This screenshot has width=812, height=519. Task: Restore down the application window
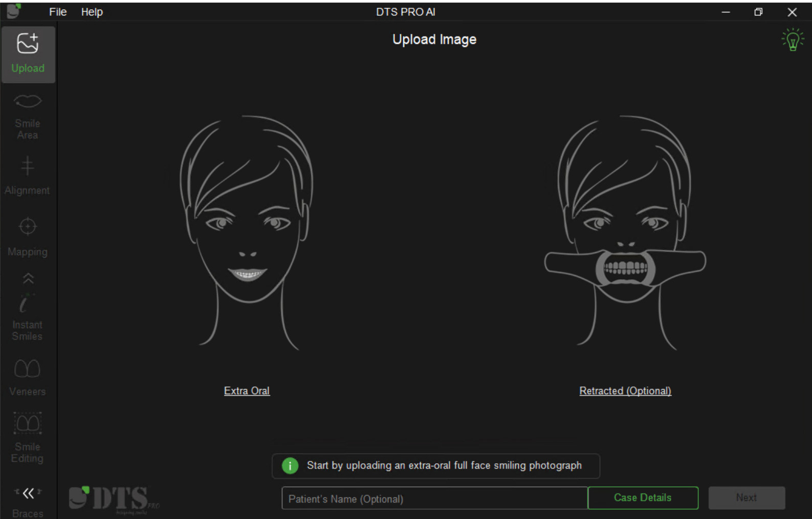tap(758, 12)
